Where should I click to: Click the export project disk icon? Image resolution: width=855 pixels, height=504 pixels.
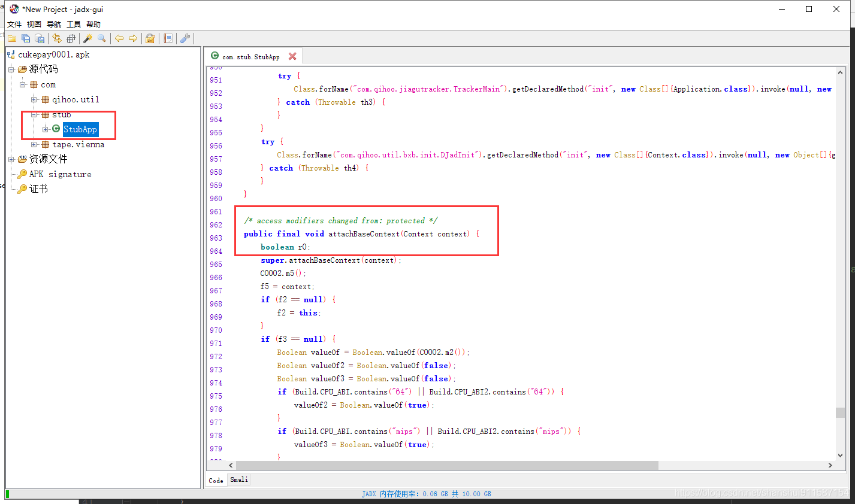40,38
